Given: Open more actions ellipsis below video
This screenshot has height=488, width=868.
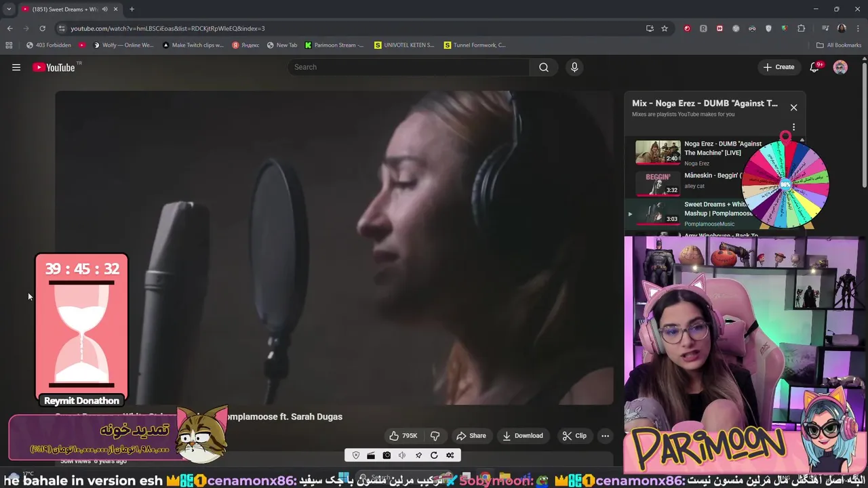Looking at the screenshot, I should [x=606, y=436].
